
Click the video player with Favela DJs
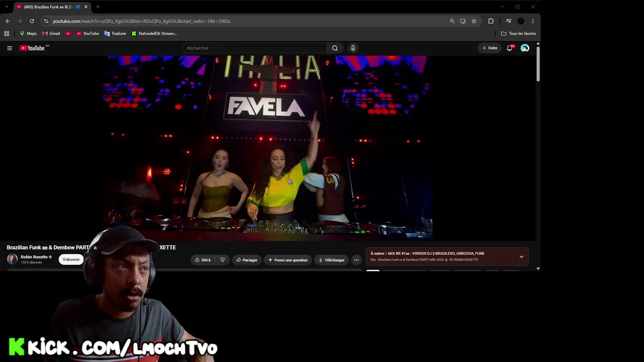268,148
